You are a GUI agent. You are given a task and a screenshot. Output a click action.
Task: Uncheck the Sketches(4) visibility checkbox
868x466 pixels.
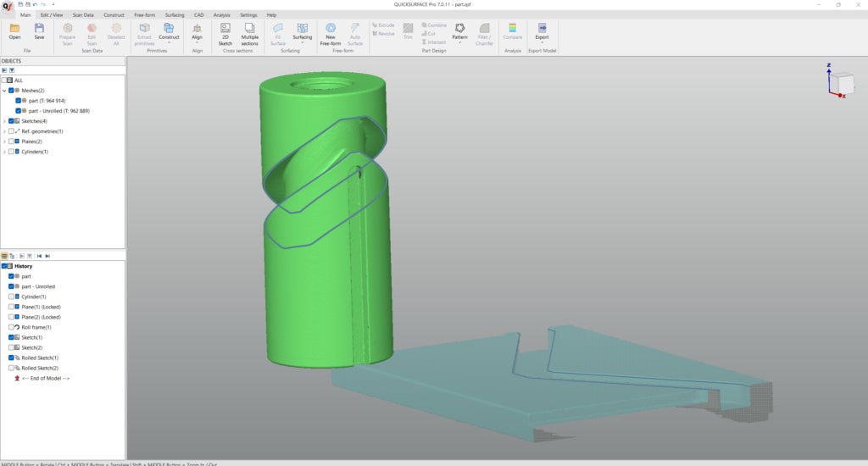(x=11, y=121)
